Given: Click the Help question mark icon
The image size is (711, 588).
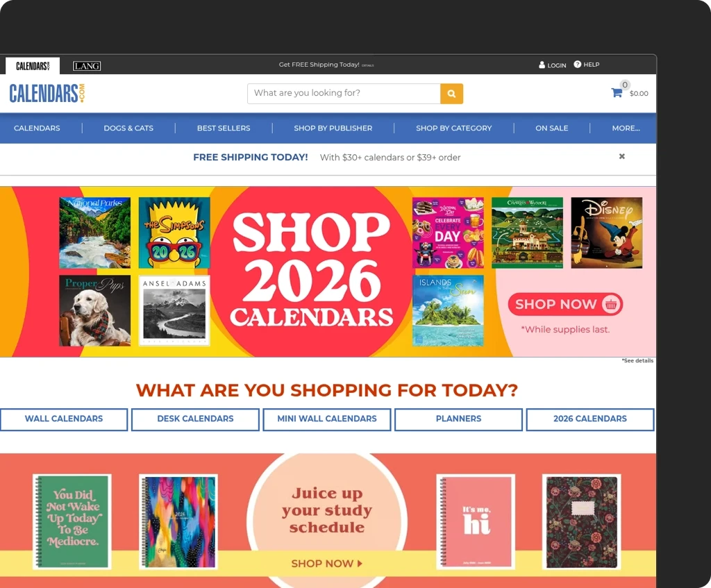Looking at the screenshot, I should point(577,65).
